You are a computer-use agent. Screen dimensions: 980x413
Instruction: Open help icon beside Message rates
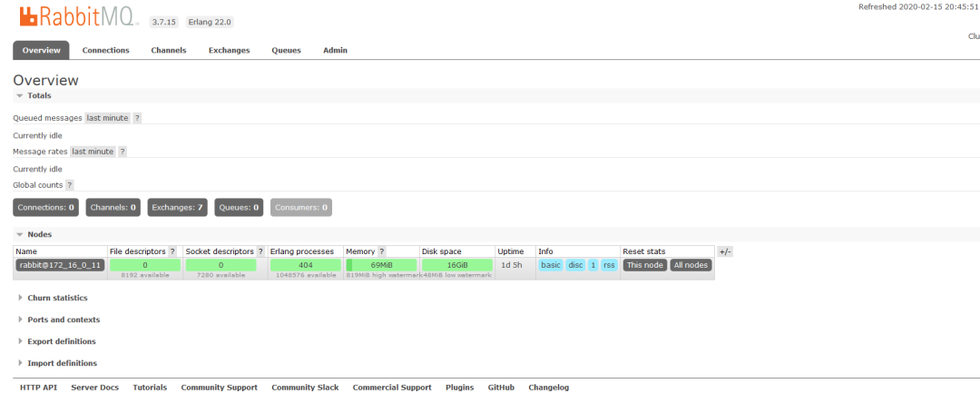coord(122,152)
